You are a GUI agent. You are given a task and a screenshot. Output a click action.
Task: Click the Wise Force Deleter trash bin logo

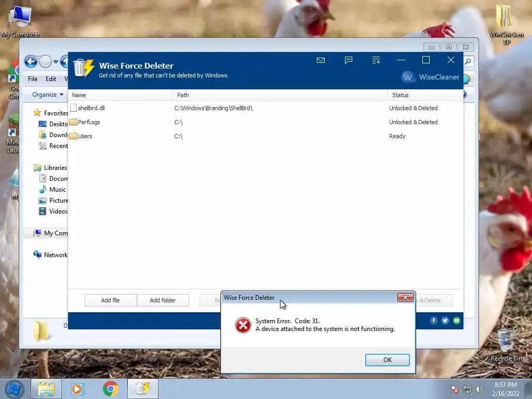(83, 68)
